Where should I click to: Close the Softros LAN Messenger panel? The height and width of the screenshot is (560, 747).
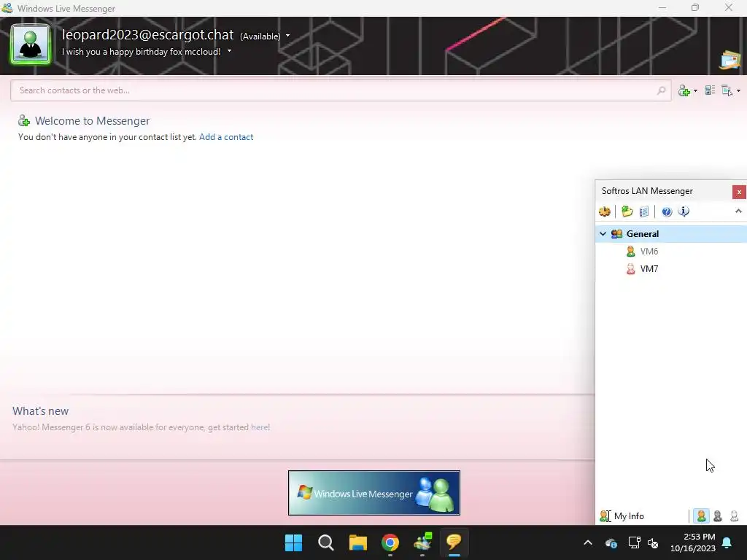click(739, 192)
